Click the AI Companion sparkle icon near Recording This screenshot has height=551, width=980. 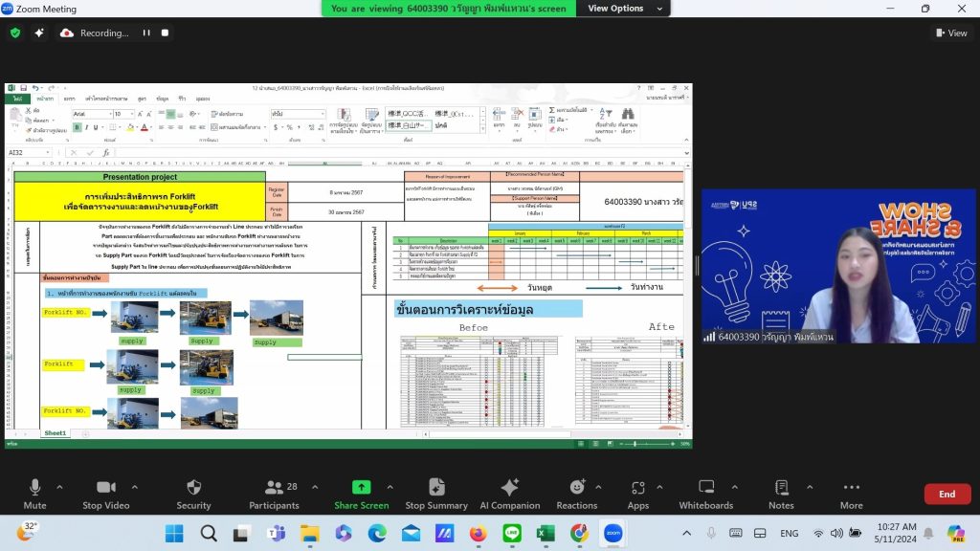(38, 33)
